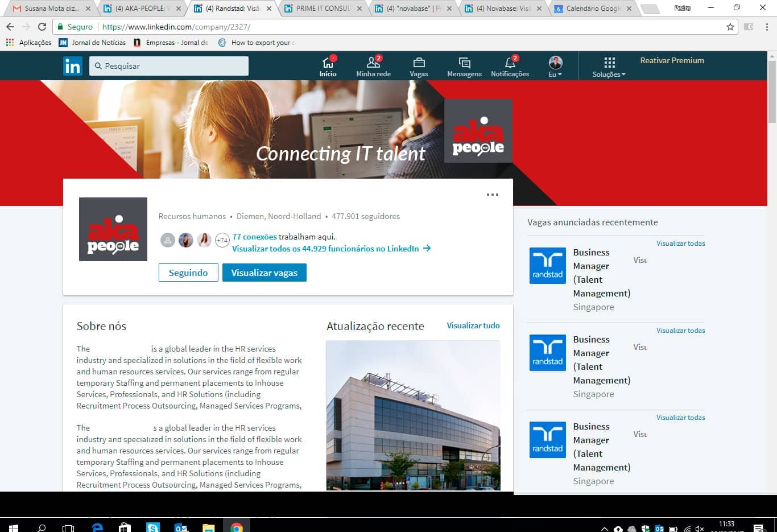Click the extension icon beside bookmark star
The width and height of the screenshot is (777, 532).
749,27
